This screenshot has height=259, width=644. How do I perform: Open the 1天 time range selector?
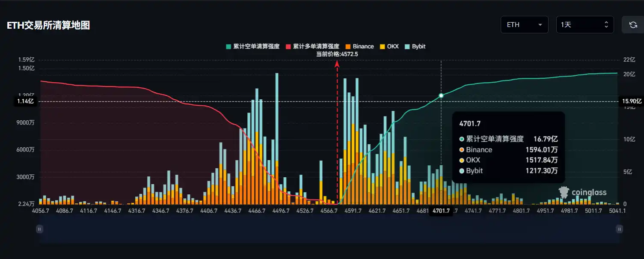coord(585,25)
